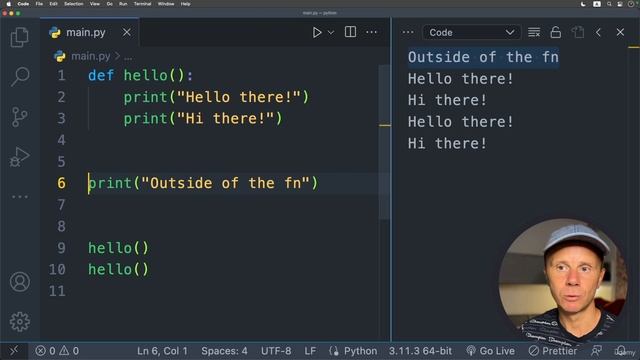
Task: Open the View menu
Action: 95,4
